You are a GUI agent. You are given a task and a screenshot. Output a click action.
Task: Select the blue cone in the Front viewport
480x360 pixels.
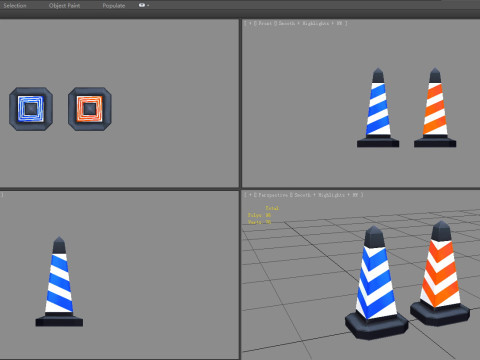(378, 107)
